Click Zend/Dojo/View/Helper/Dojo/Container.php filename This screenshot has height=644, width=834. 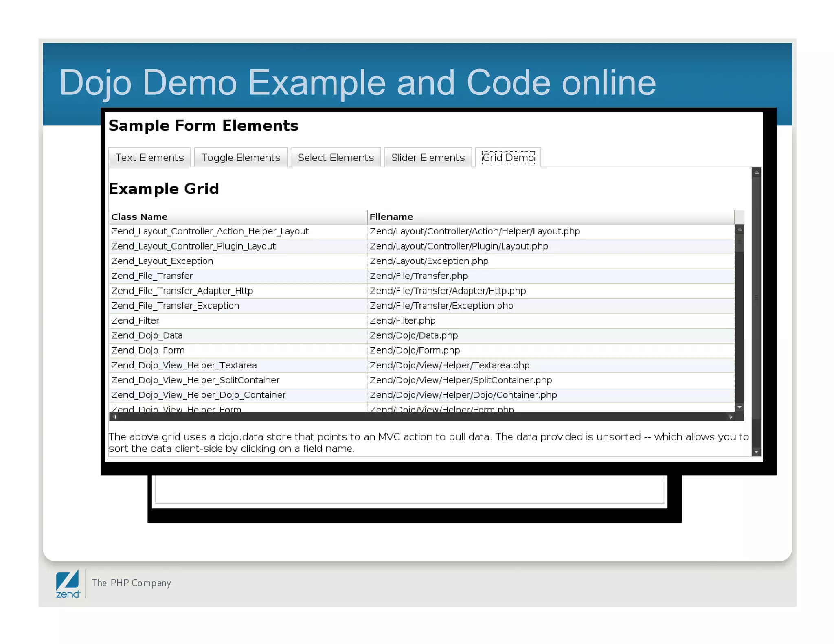551,395
